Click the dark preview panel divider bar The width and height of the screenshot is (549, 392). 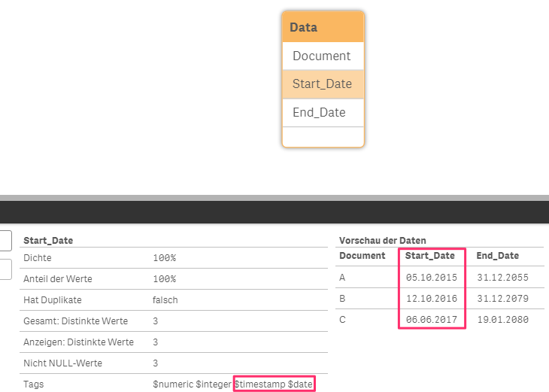[274, 211]
